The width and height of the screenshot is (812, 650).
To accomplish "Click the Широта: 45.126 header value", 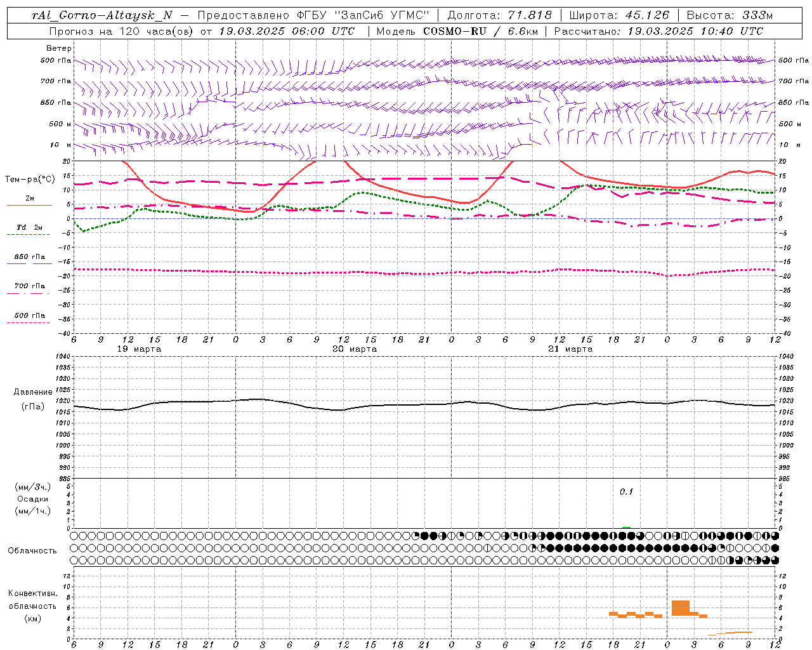I will (619, 15).
